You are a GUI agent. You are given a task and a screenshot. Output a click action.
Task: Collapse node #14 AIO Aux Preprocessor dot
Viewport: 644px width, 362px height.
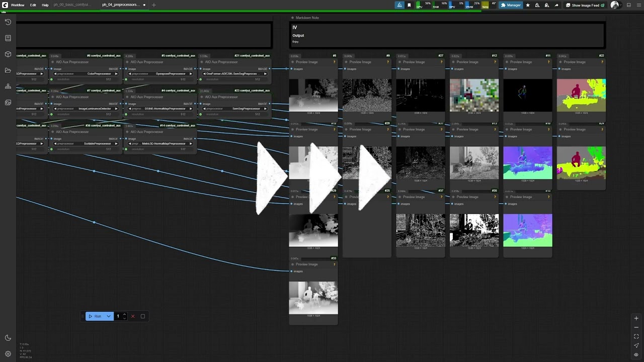coord(126,132)
